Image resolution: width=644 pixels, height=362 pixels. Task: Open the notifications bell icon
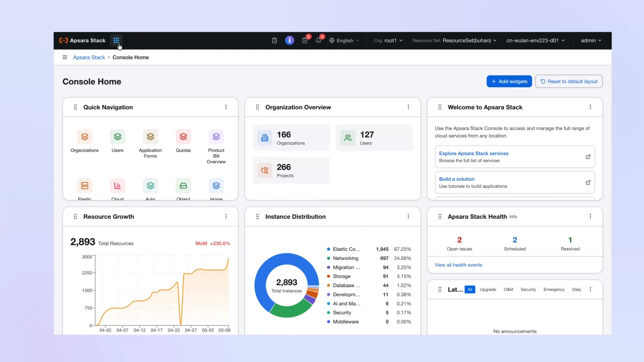click(x=318, y=41)
